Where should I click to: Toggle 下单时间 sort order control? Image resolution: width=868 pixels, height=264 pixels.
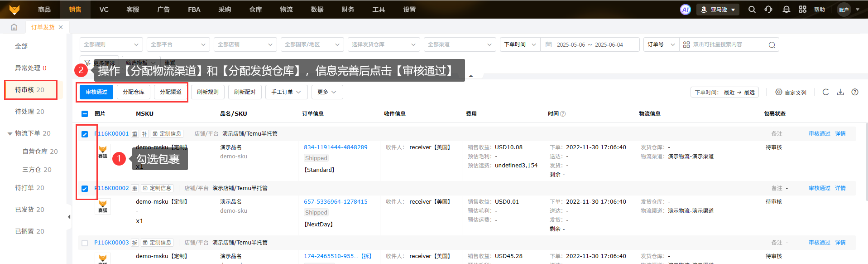pyautogui.click(x=724, y=92)
